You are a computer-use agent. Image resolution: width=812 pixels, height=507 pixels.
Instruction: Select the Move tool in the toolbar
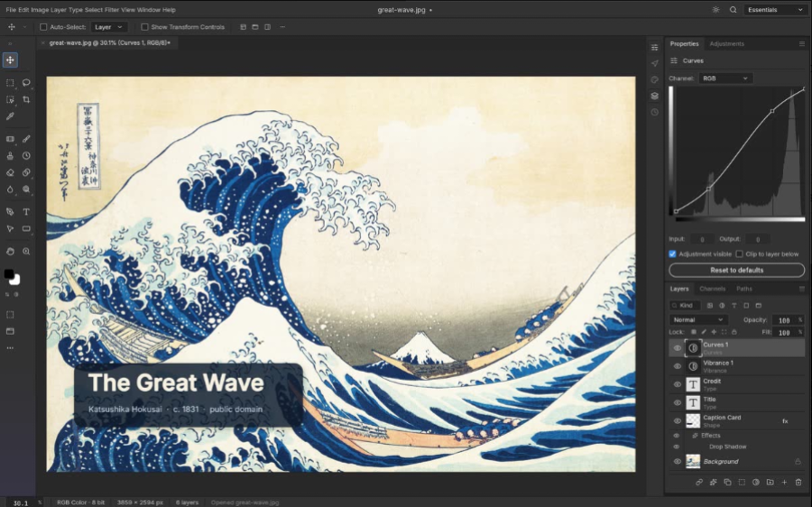[10, 60]
